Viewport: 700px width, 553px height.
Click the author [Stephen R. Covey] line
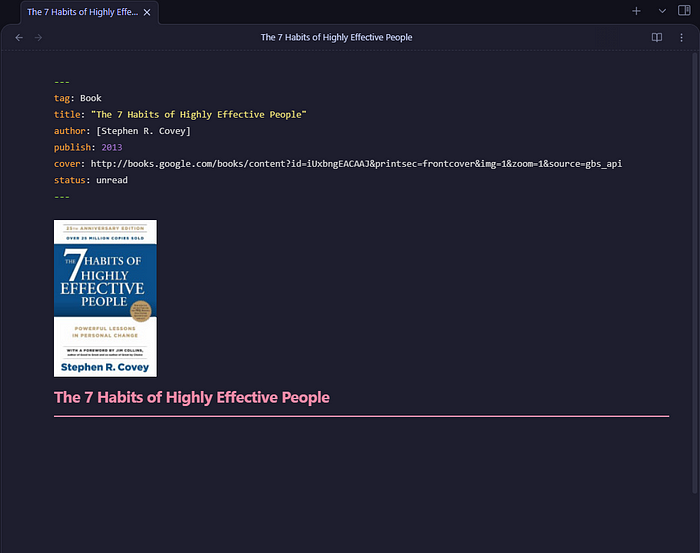point(122,131)
